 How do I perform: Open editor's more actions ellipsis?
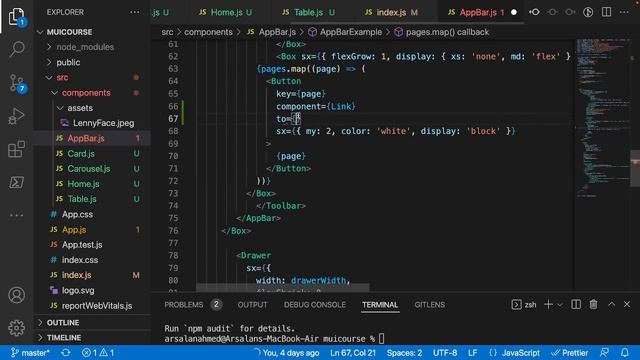624,12
